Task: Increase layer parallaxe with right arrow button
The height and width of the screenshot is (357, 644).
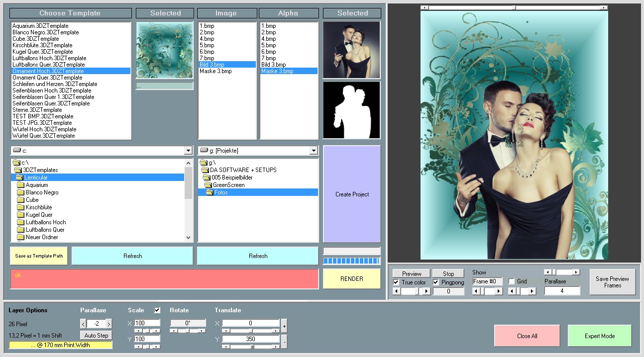Action: [x=109, y=324]
